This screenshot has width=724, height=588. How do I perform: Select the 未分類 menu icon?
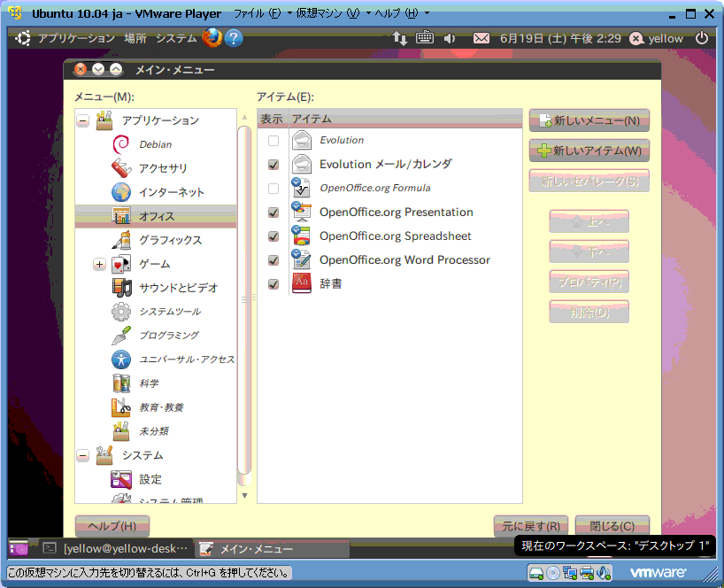(x=121, y=431)
